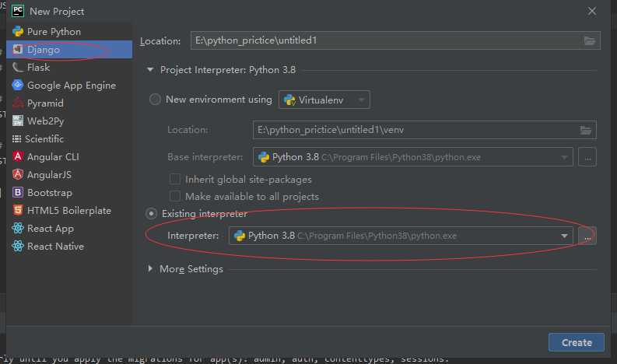
Task: Click the Pyramid project icon
Action: 18,103
